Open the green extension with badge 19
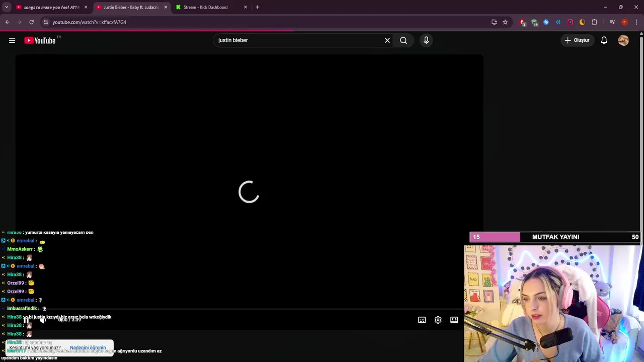 tap(534, 22)
